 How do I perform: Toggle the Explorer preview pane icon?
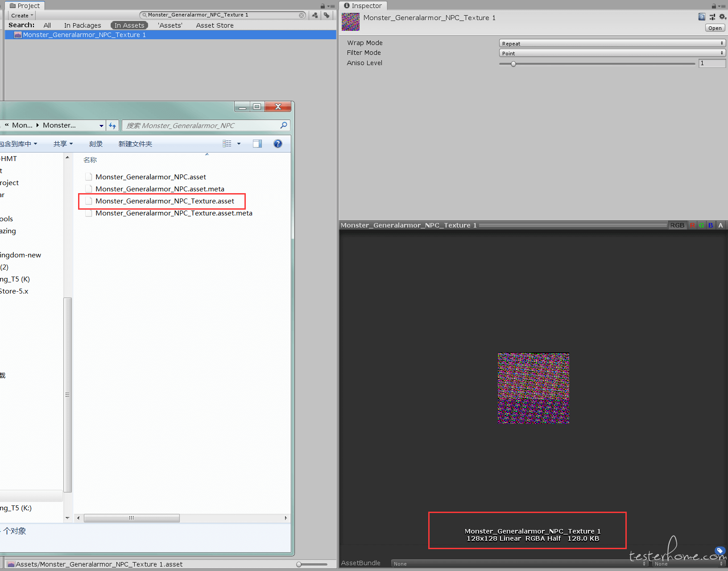click(257, 144)
